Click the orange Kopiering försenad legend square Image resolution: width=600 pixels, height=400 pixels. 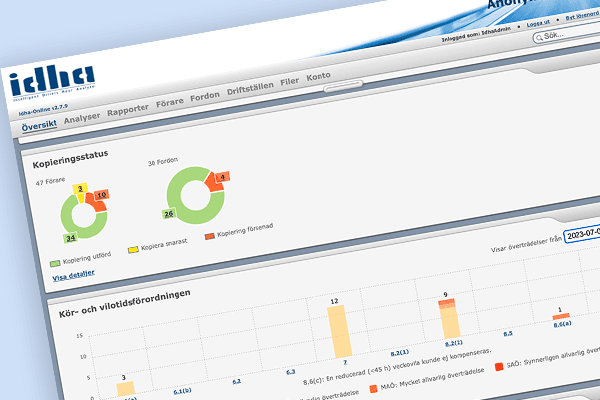[x=210, y=236]
